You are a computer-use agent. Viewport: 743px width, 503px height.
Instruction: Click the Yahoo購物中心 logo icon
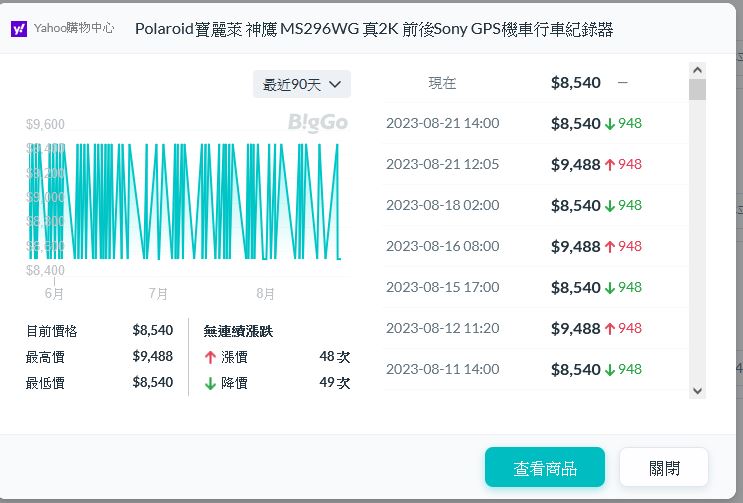[19, 29]
